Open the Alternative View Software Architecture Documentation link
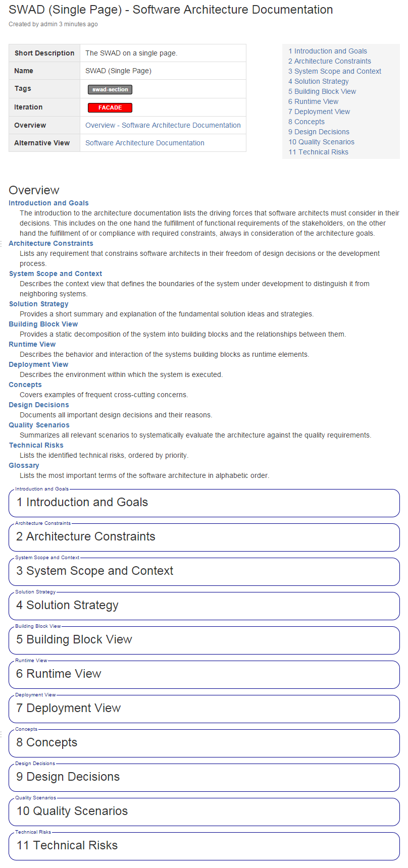 coord(144,143)
